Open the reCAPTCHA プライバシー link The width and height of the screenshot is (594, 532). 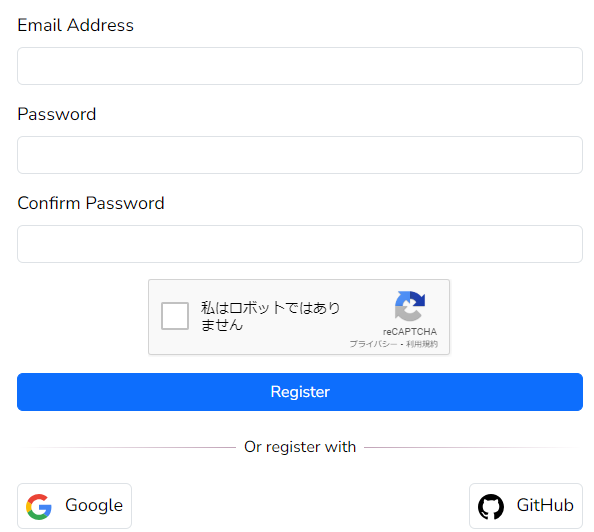[373, 344]
